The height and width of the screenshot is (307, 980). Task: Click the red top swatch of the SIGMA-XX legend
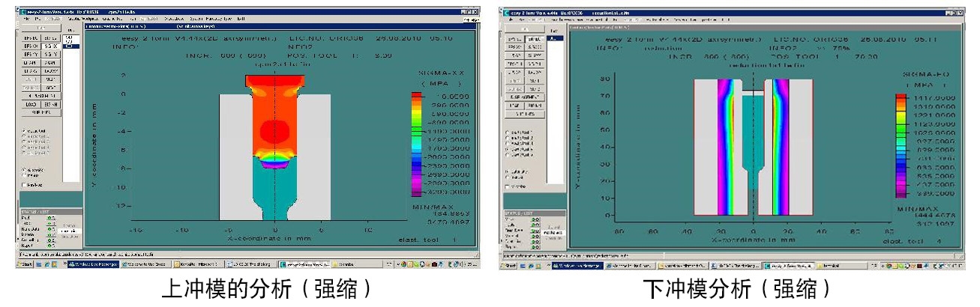coord(417,97)
